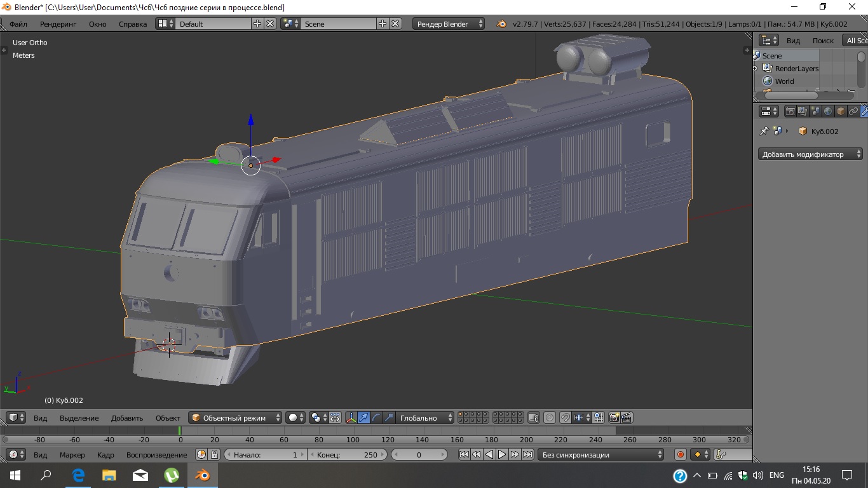The height and width of the screenshot is (488, 868).
Task: Open the Render properties camera tab
Action: (x=790, y=111)
